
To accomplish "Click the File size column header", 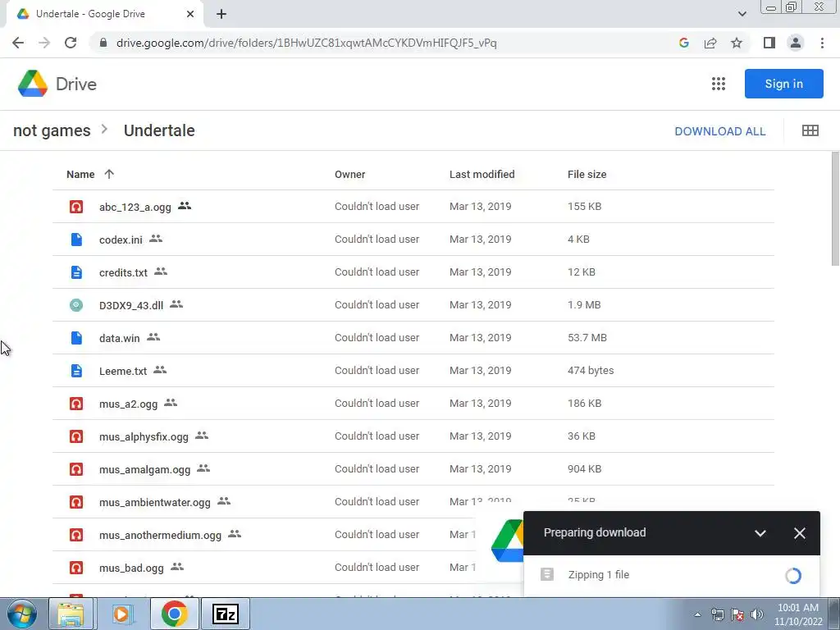I will click(x=587, y=174).
